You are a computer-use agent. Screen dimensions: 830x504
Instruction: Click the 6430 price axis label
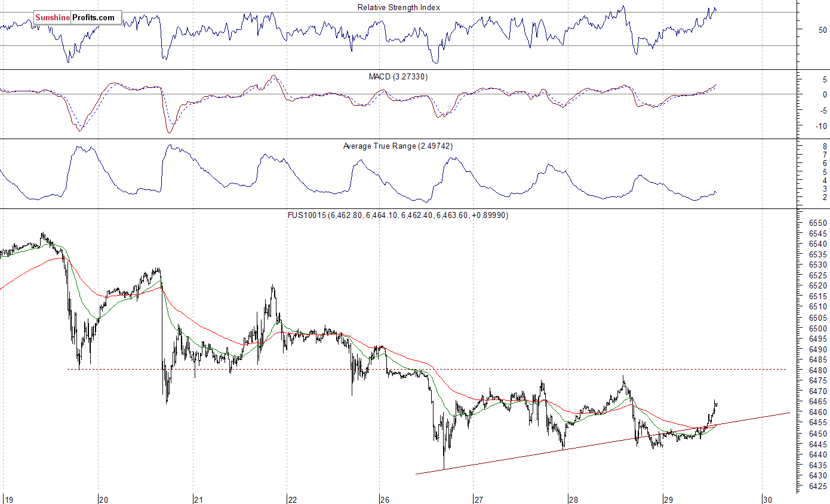click(817, 476)
